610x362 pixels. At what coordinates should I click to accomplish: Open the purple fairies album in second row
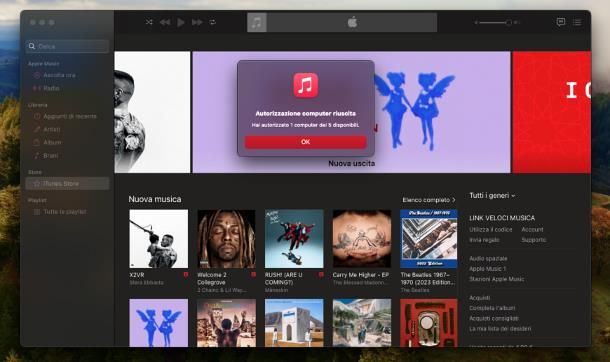pyautogui.click(x=159, y=323)
